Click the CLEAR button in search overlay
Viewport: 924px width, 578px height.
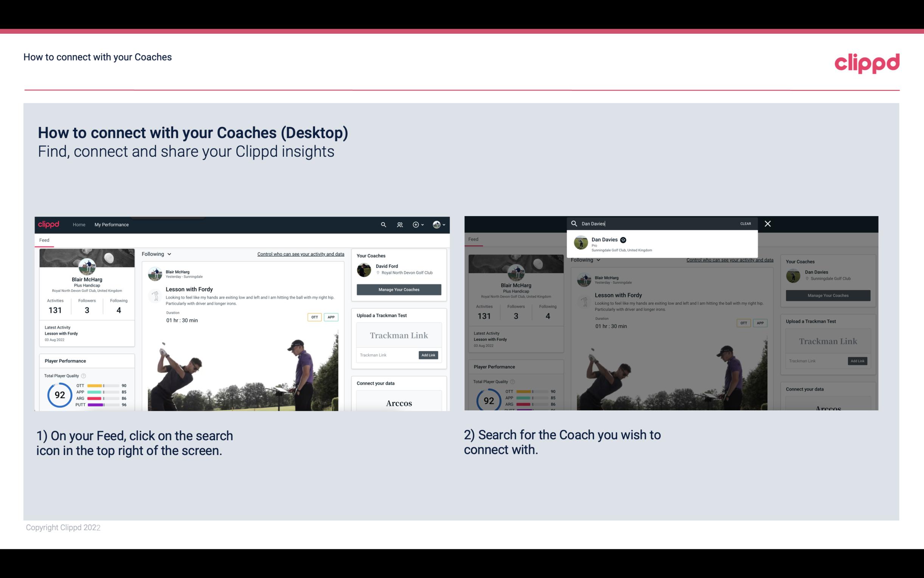[745, 223]
